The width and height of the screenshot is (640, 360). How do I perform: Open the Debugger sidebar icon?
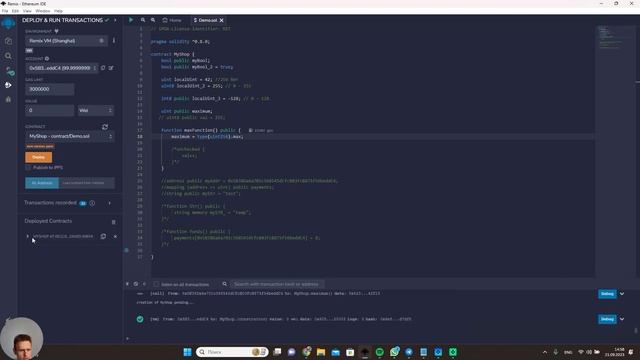coord(8,99)
